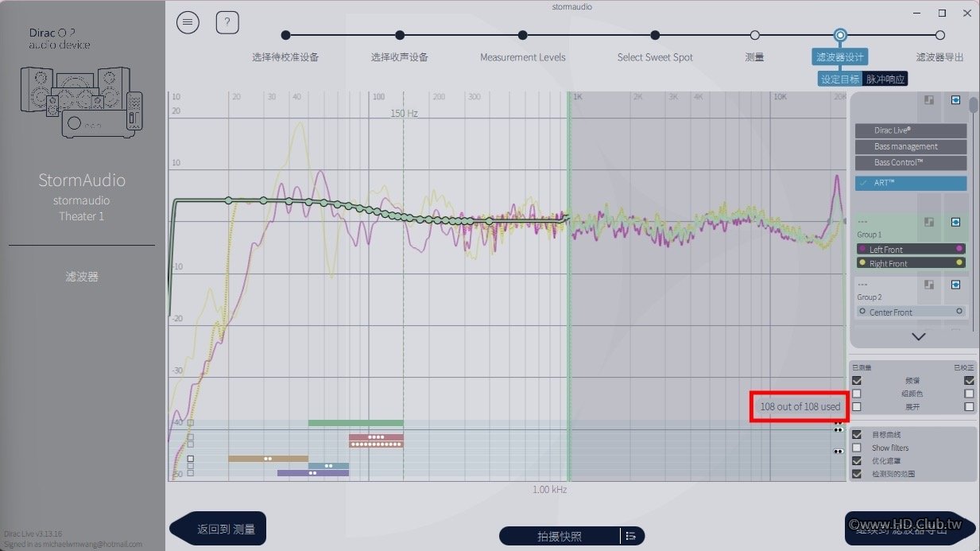Screen dimensions: 980x551
Task: Select Left Front speaker channel
Action: (x=911, y=249)
